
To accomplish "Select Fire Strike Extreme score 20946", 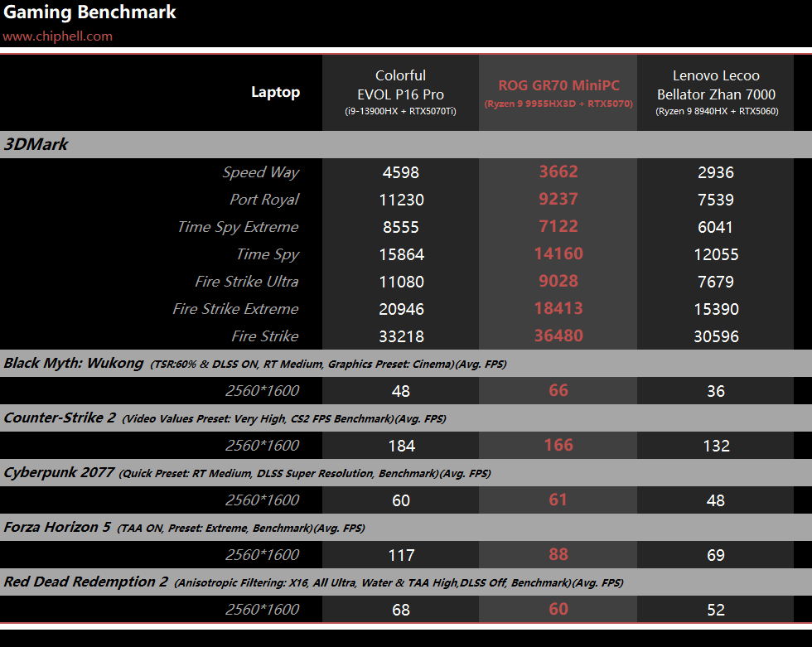I will (x=401, y=310).
